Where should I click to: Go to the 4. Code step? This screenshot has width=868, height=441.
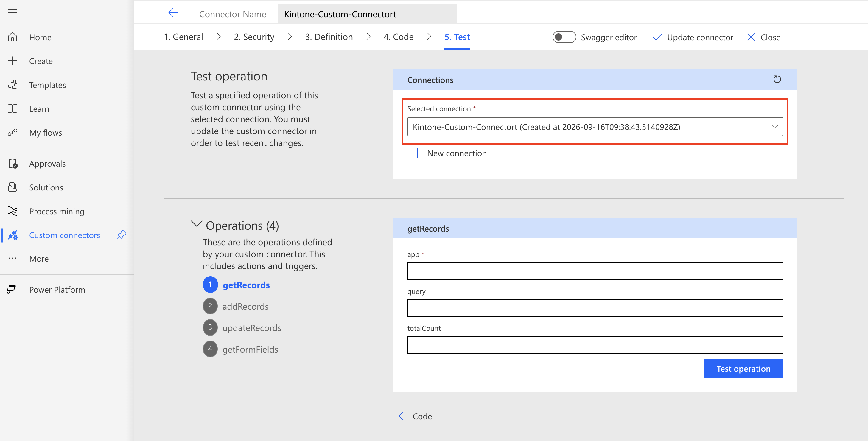(398, 37)
